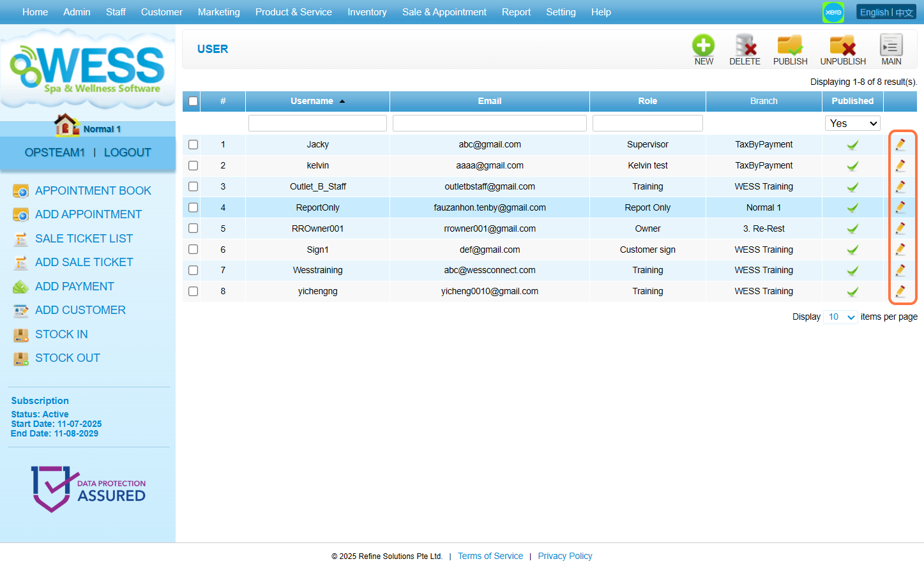This screenshot has height=582, width=924.
Task: Open the Sale & Appointment menu
Action: click(x=444, y=12)
